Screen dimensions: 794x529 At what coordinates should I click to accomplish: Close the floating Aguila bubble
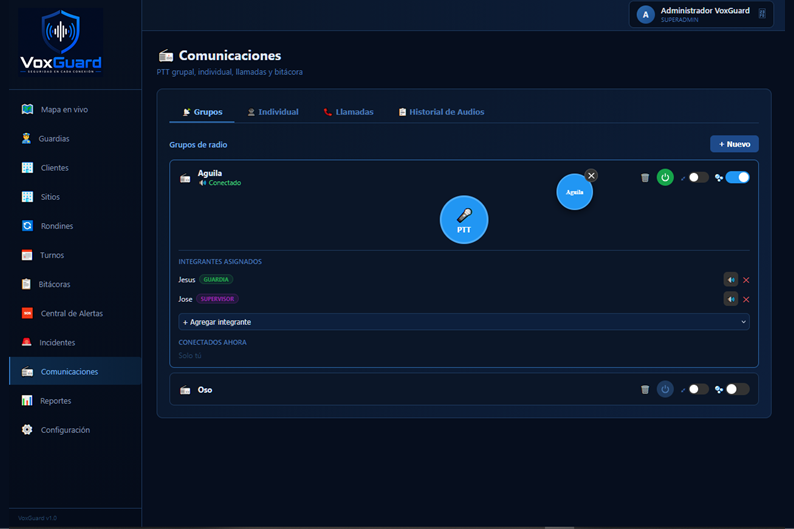click(591, 176)
